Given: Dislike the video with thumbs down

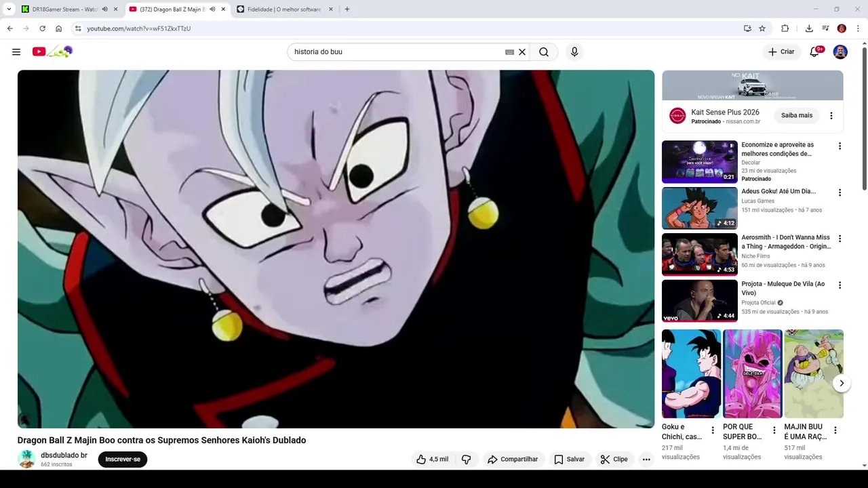Looking at the screenshot, I should pos(466,459).
